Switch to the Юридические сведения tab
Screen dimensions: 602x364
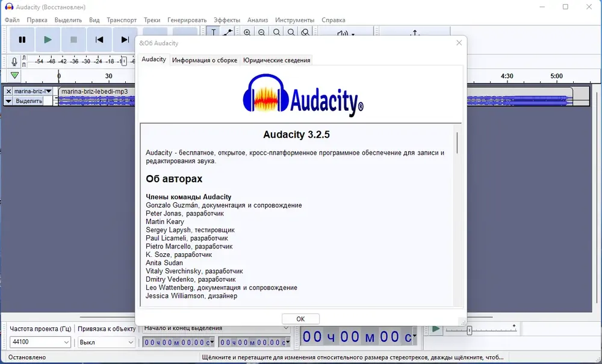276,60
